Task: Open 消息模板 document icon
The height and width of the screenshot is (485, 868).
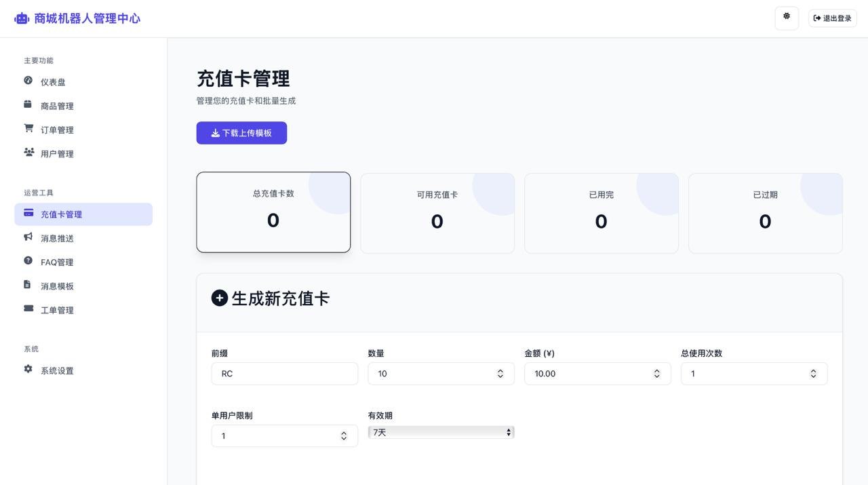Action: [x=28, y=284]
